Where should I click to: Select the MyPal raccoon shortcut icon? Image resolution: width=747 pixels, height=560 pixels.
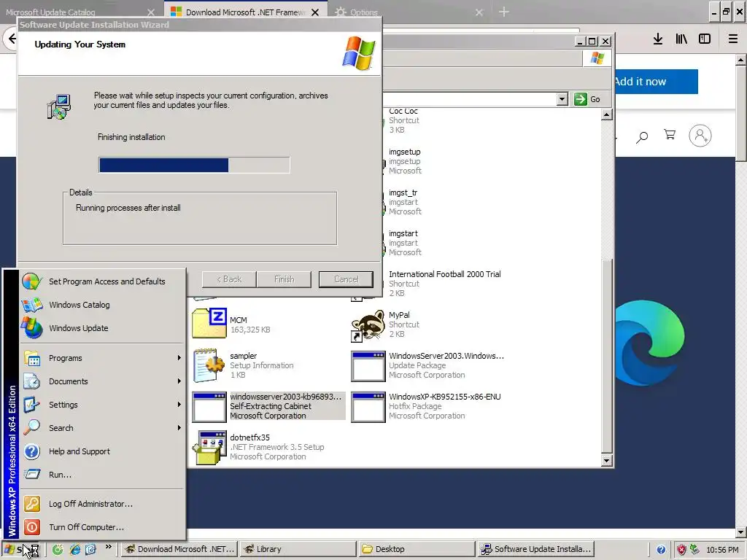click(368, 325)
